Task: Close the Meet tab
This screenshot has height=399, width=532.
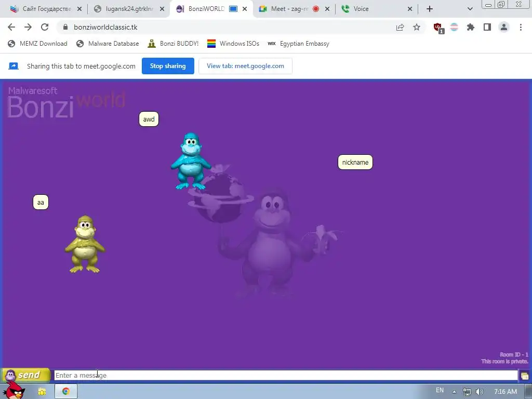Action: (327, 9)
